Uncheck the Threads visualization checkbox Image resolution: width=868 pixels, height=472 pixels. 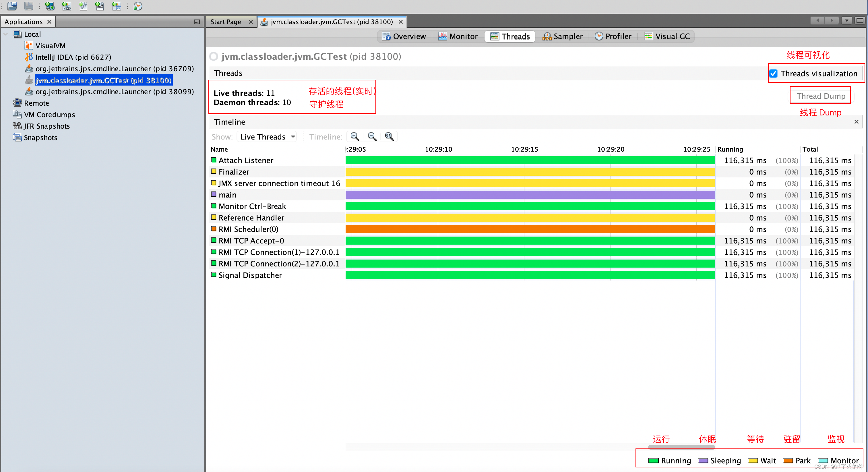tap(773, 73)
